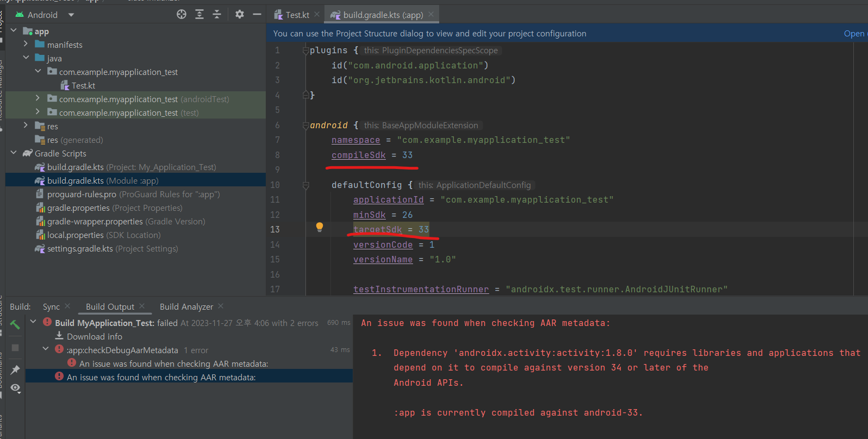This screenshot has height=439, width=868.
Task: Fold the android block in gutter
Action: (305, 126)
